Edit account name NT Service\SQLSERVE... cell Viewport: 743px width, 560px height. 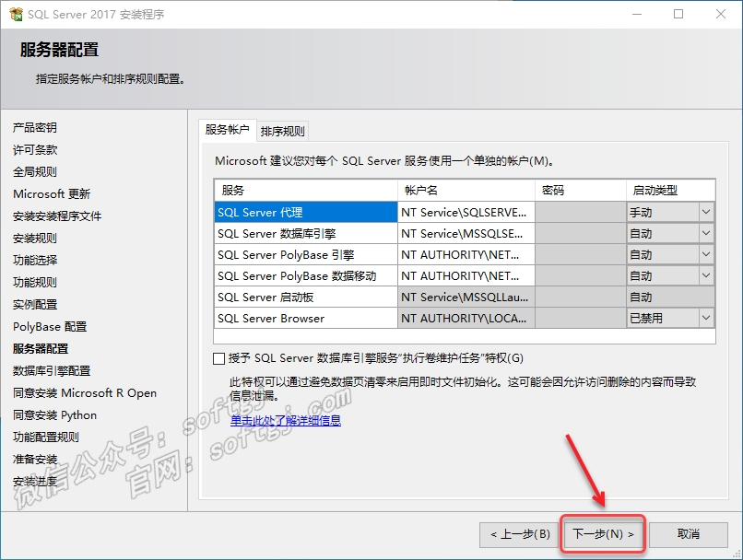466,212
